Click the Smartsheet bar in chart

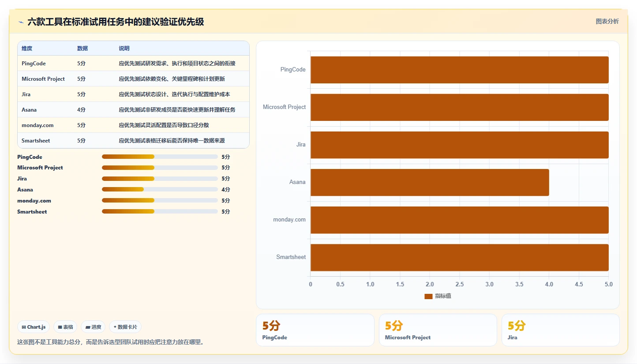coord(460,257)
